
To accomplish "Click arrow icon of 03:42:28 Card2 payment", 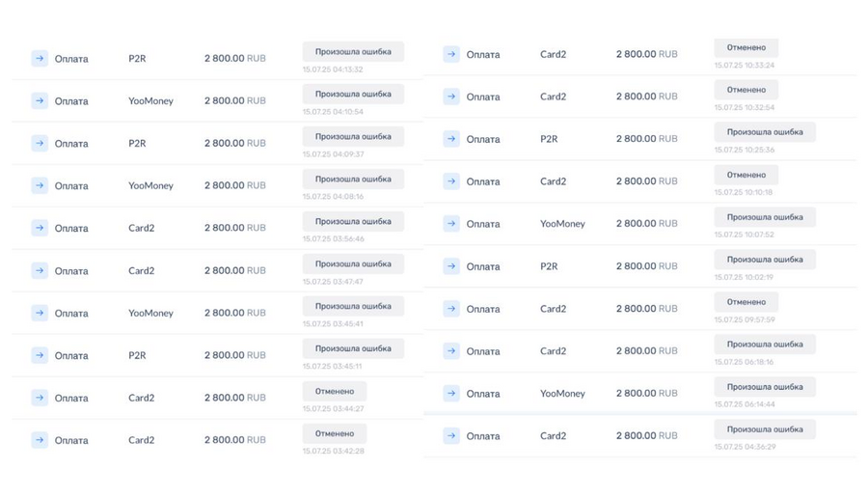I will point(40,440).
